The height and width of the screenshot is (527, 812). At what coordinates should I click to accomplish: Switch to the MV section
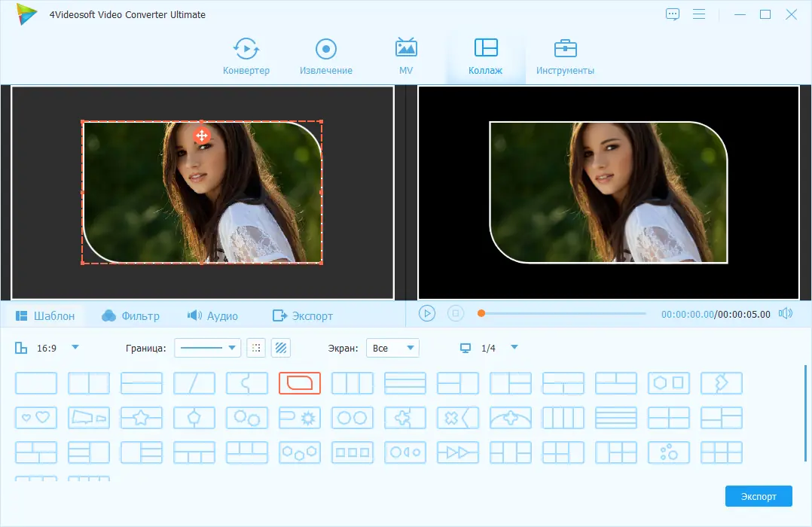[406, 56]
